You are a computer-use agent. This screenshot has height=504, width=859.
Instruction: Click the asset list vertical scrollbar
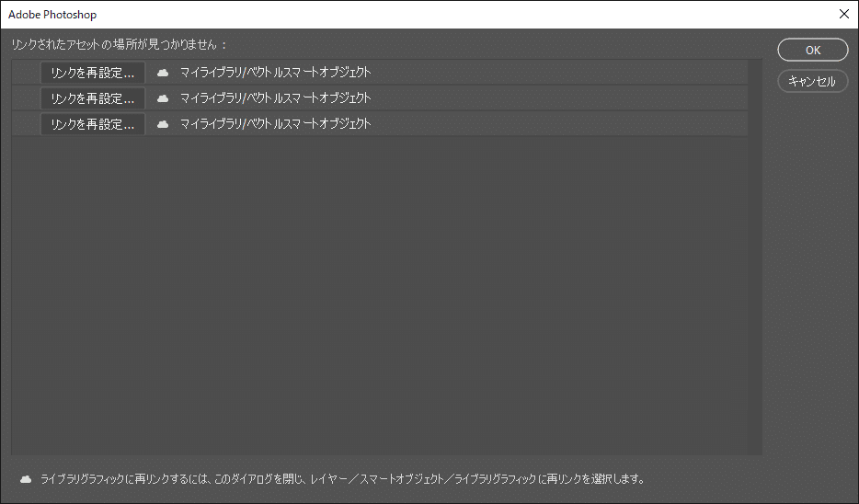click(755, 257)
